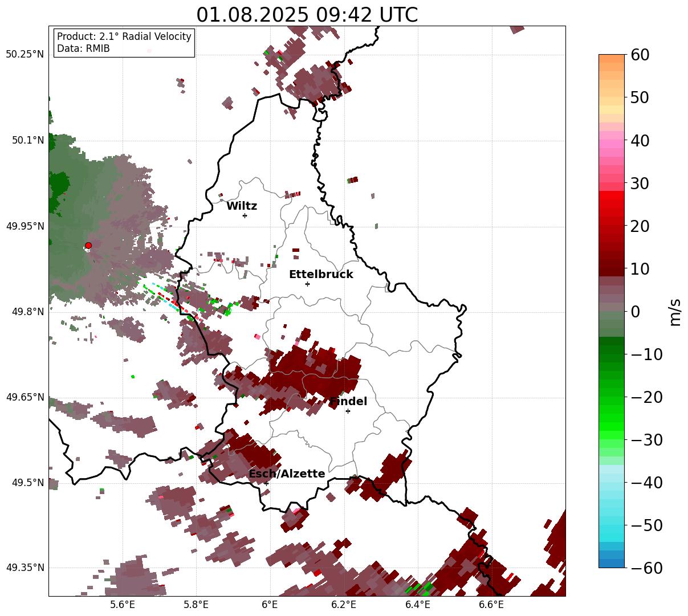688x616 pixels.
Task: Select the title "01.08.2025 09:42 UTC"
Action: click(x=307, y=15)
